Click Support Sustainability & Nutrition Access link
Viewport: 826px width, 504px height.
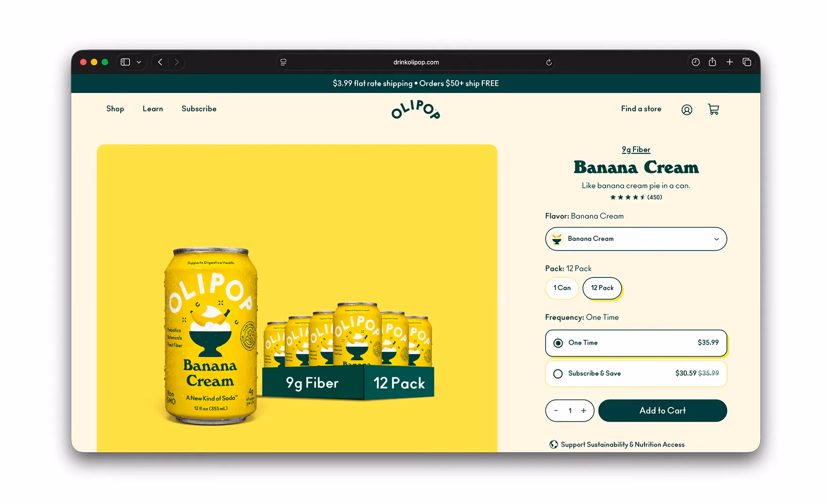(x=622, y=445)
